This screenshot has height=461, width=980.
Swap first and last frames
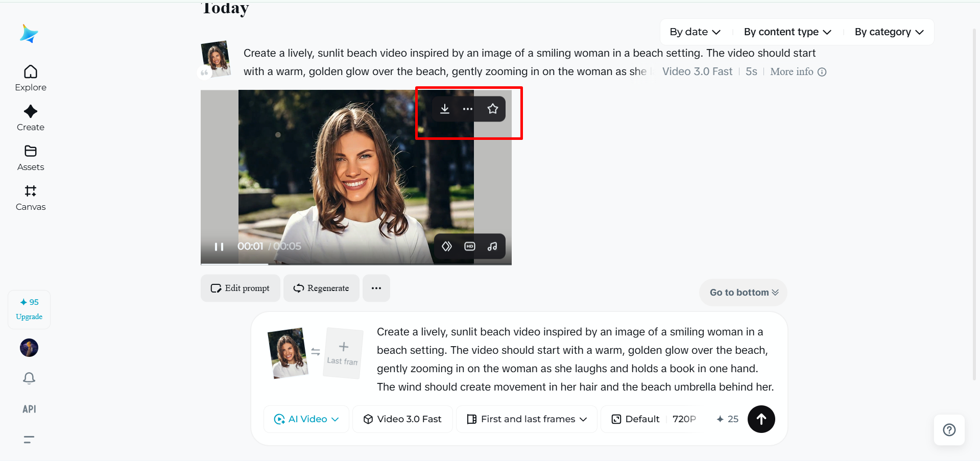(316, 352)
